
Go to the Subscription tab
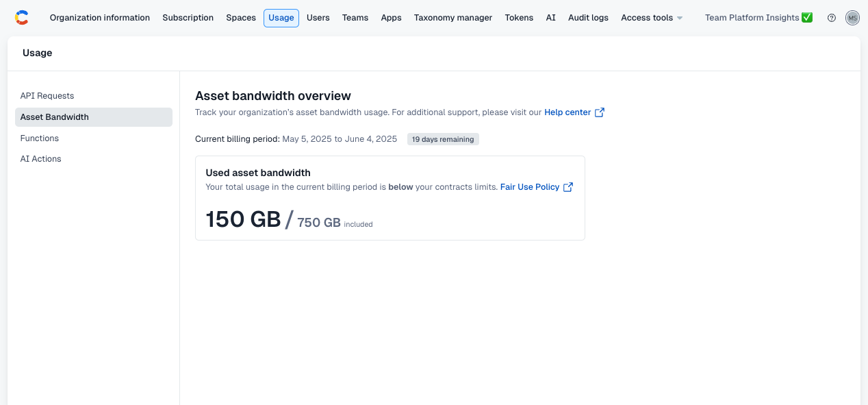[188, 18]
